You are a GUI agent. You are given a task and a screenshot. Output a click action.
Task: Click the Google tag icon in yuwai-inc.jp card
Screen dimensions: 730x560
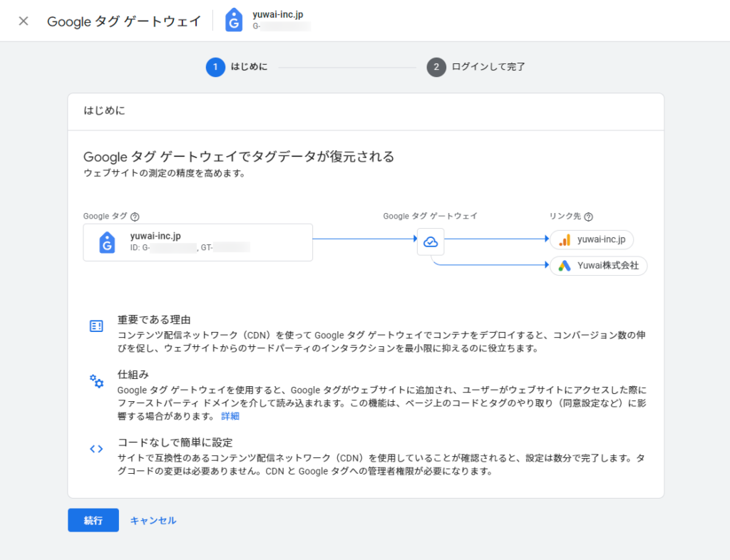pyautogui.click(x=107, y=243)
